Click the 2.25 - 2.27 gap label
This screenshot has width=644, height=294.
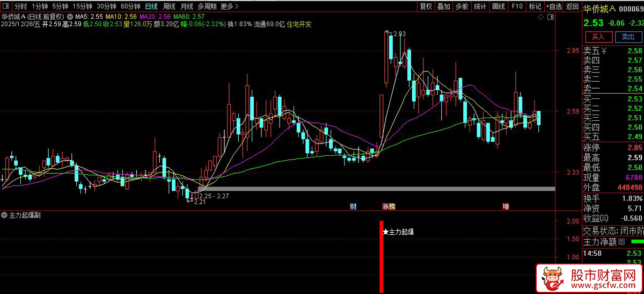coord(214,196)
